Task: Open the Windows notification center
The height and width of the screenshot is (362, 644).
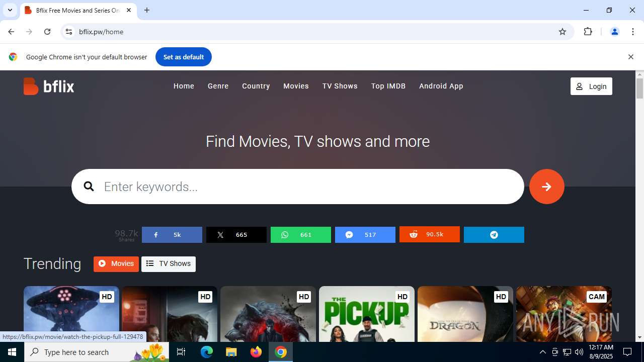Action: click(x=627, y=352)
